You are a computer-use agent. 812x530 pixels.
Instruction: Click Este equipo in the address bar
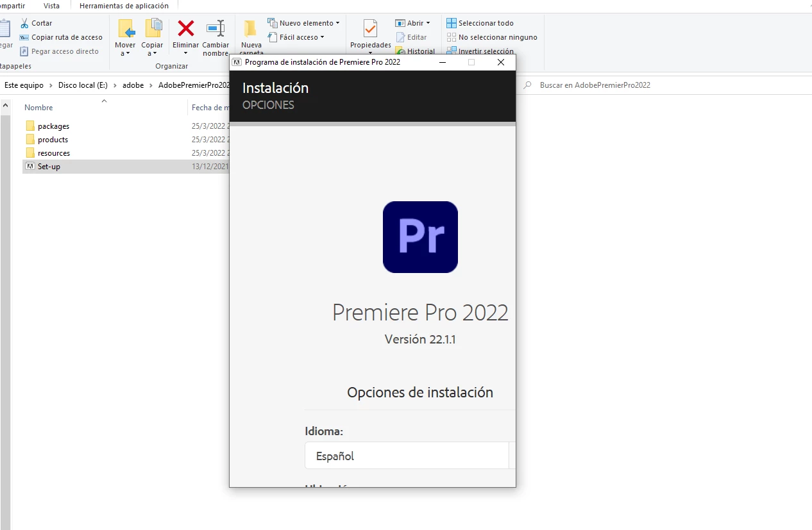click(24, 85)
